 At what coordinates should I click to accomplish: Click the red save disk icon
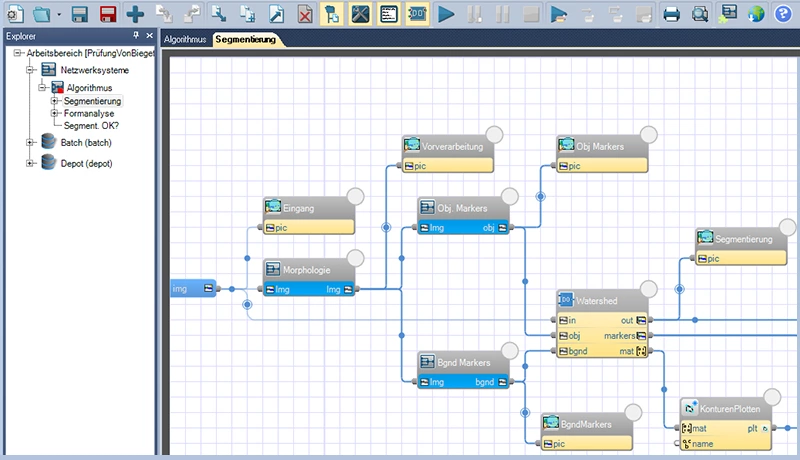point(107,14)
